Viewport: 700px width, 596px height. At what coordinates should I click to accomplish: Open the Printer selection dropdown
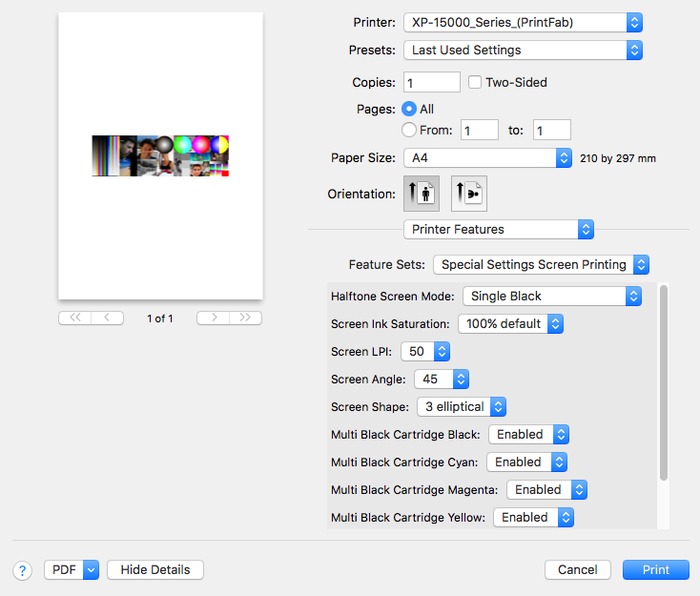pyautogui.click(x=523, y=22)
